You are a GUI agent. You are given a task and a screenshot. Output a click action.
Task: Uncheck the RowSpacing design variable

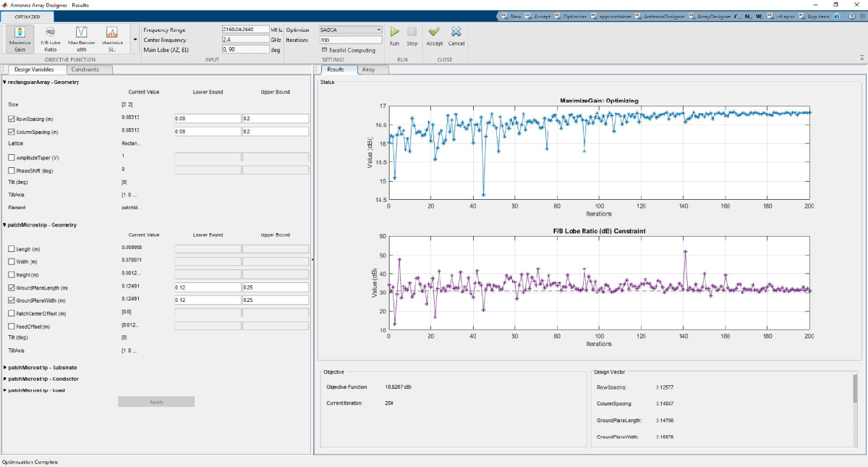click(x=11, y=119)
